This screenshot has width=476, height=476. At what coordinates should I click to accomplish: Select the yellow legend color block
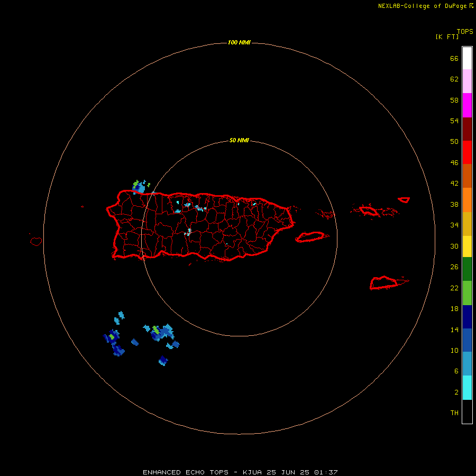467,246
